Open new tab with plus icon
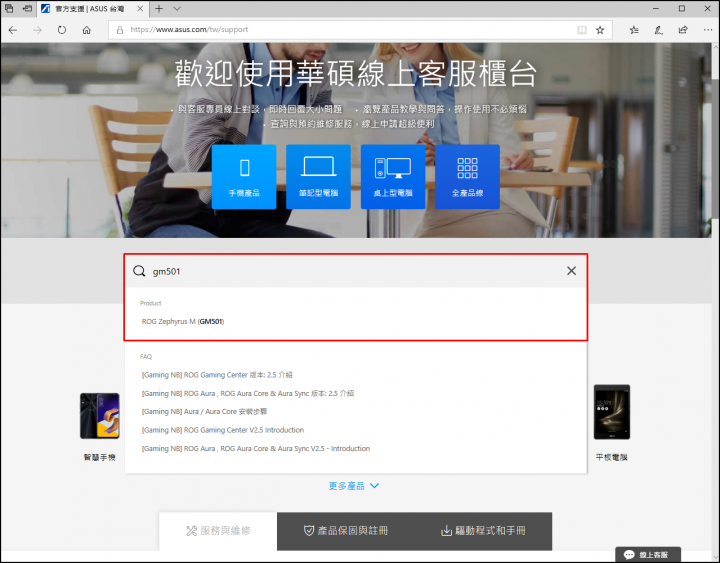The width and height of the screenshot is (720, 563). [159, 9]
